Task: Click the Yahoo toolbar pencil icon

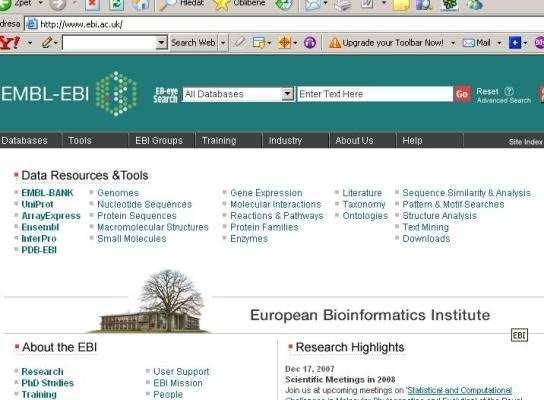Action: [47, 43]
